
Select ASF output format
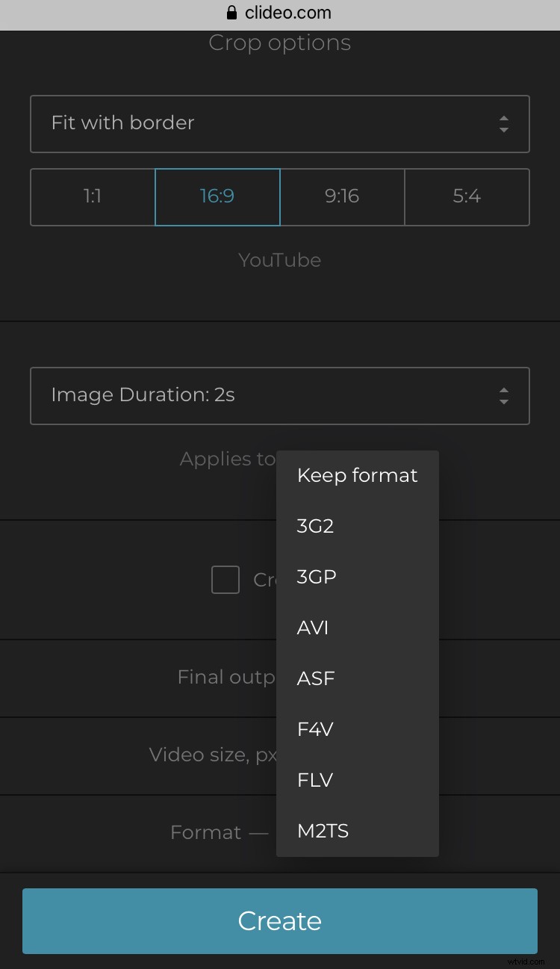[x=316, y=678]
